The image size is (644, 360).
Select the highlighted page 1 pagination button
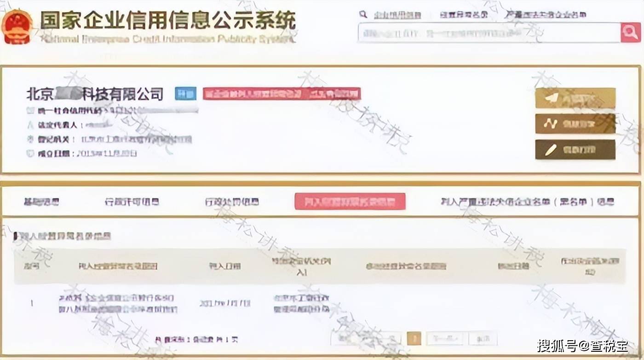tap(414, 339)
